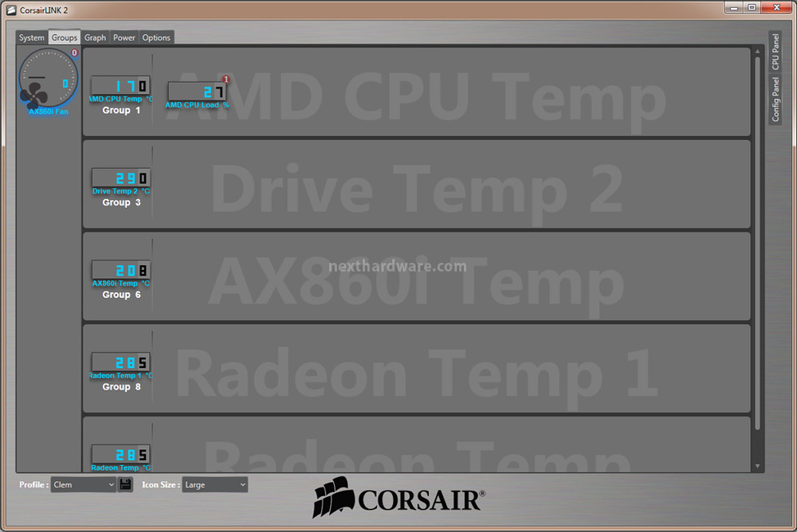
Task: Click the scrollbar down arrow
Action: click(x=757, y=466)
